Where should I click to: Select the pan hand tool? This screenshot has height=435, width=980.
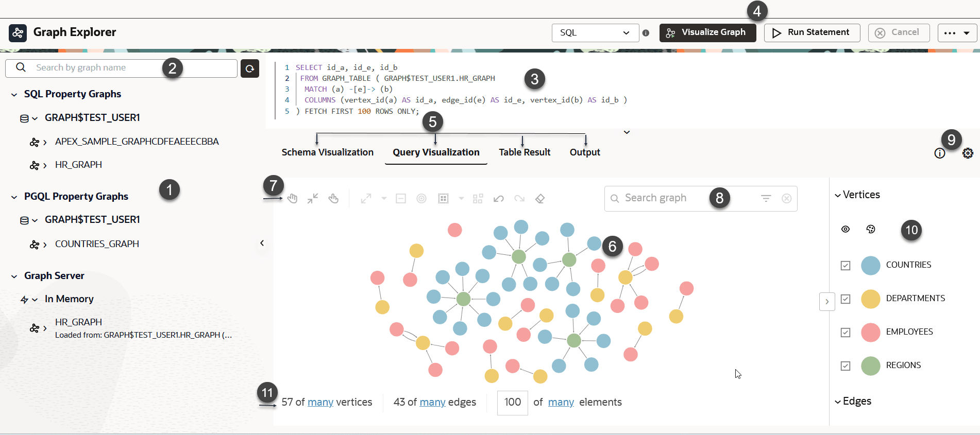coord(293,199)
